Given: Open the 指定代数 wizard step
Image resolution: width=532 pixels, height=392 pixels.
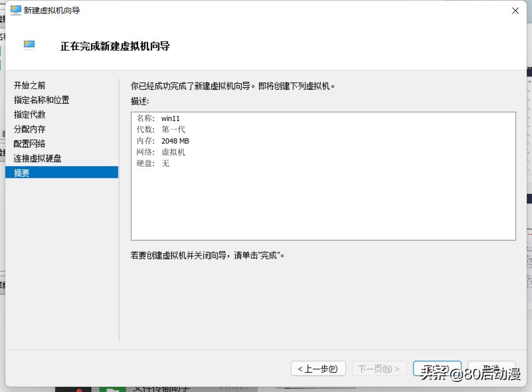Looking at the screenshot, I should [x=29, y=114].
